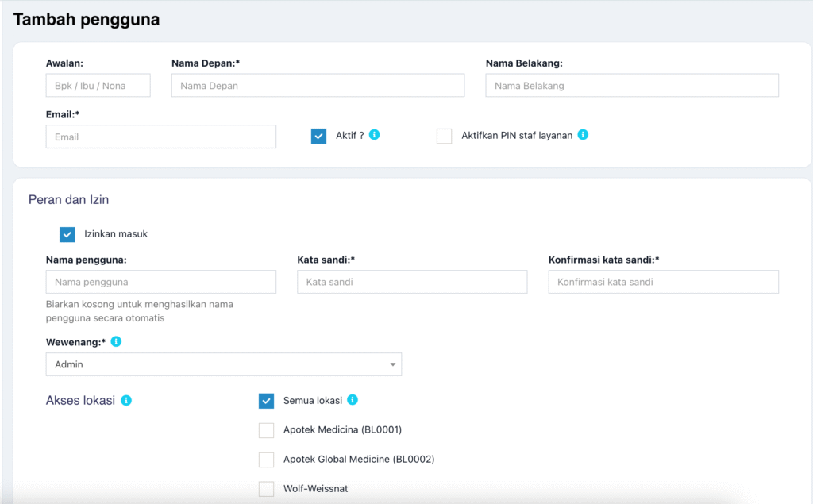This screenshot has width=813, height=504.
Task: Toggle the Izinkan masuk checkbox
Action: click(x=67, y=234)
